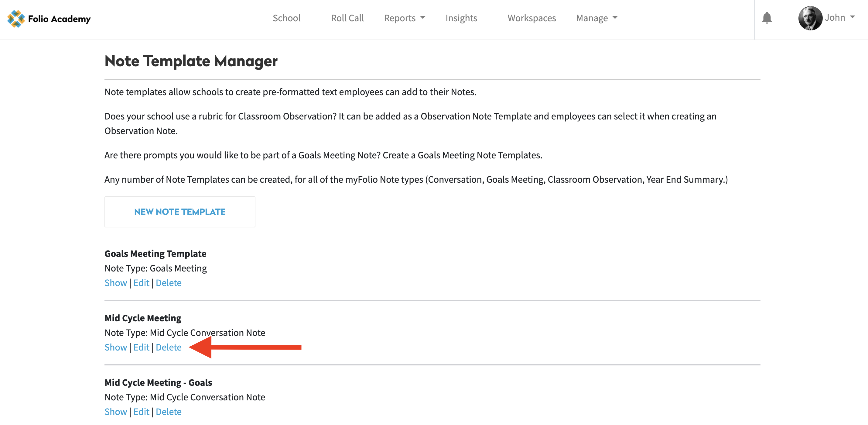Edit the Mid Cycle Meeting template
This screenshot has height=425, width=868.
141,347
